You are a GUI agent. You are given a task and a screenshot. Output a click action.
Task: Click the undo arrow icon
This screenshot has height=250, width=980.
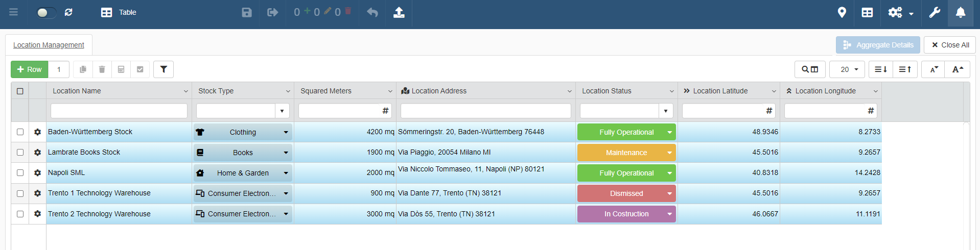coord(372,12)
